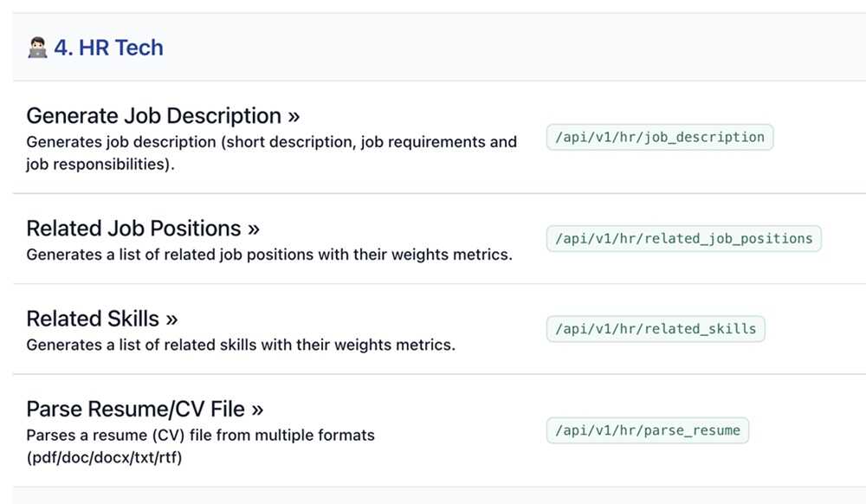Click the /api/v1/hr/parse_resume endpoint badge

[647, 430]
